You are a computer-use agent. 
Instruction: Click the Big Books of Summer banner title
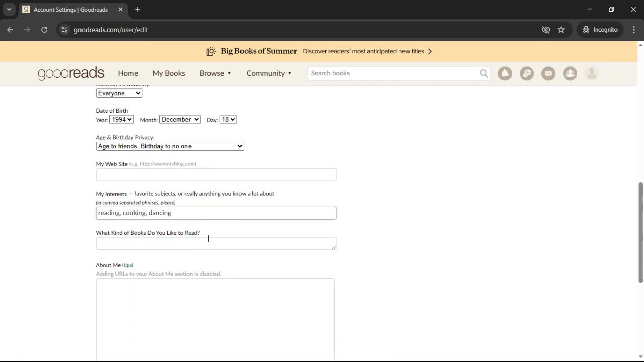pos(259,51)
